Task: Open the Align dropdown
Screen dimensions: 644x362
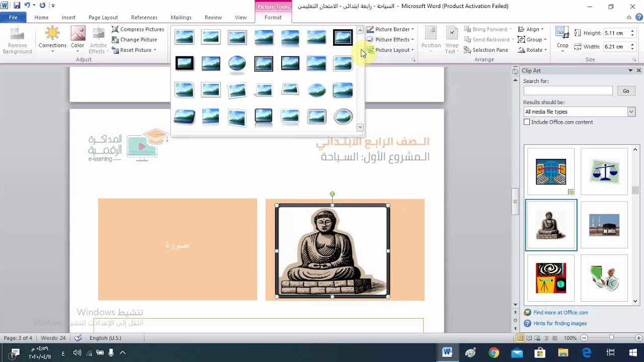Action: point(532,29)
